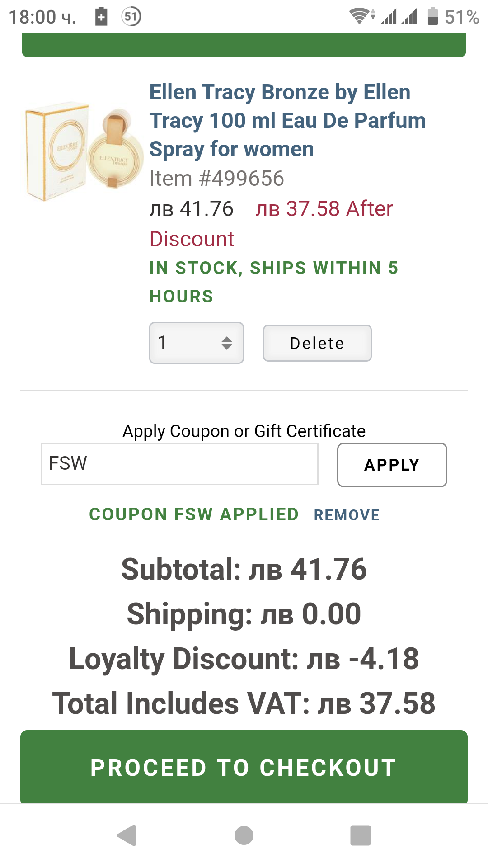The width and height of the screenshot is (488, 868).
Task: Tap the 18:00 status bar clock
Action: pos(42,17)
